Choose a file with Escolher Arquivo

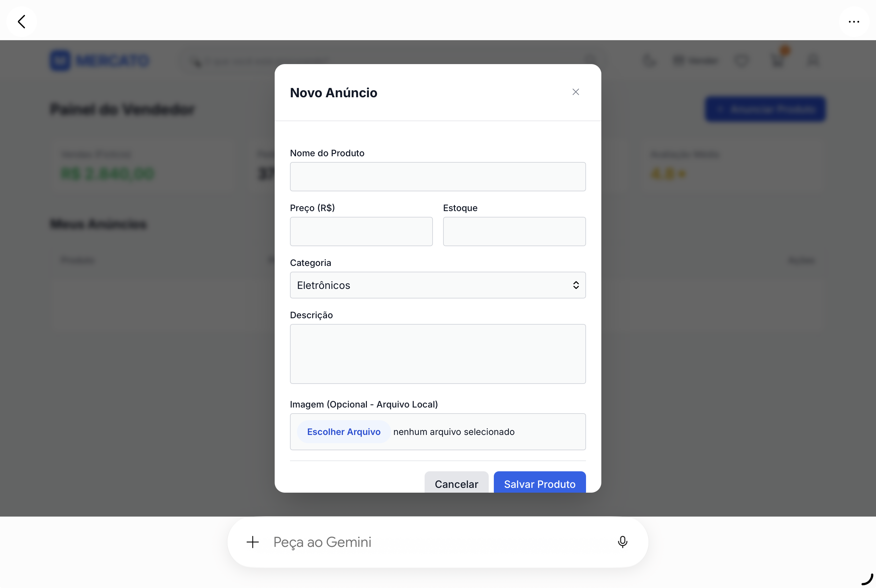click(344, 432)
